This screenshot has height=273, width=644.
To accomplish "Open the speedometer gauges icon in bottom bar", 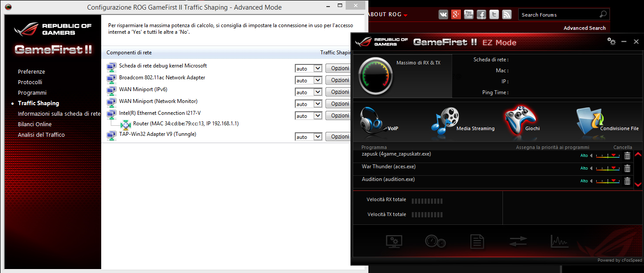I will tap(435, 241).
